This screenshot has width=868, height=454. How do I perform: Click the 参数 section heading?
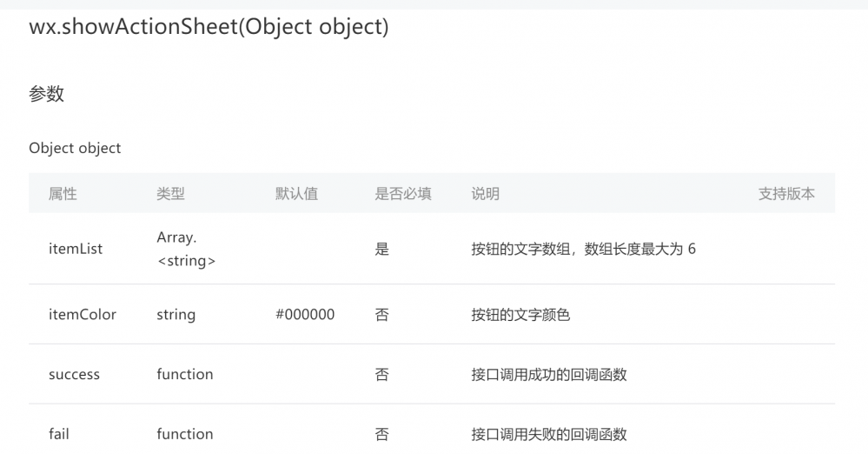(x=47, y=95)
